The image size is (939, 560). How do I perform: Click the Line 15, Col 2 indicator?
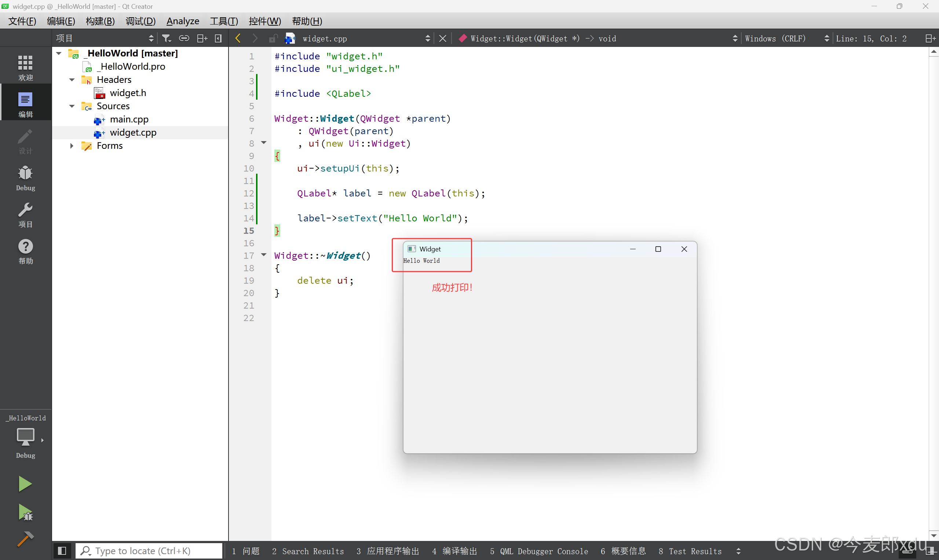coord(871,38)
